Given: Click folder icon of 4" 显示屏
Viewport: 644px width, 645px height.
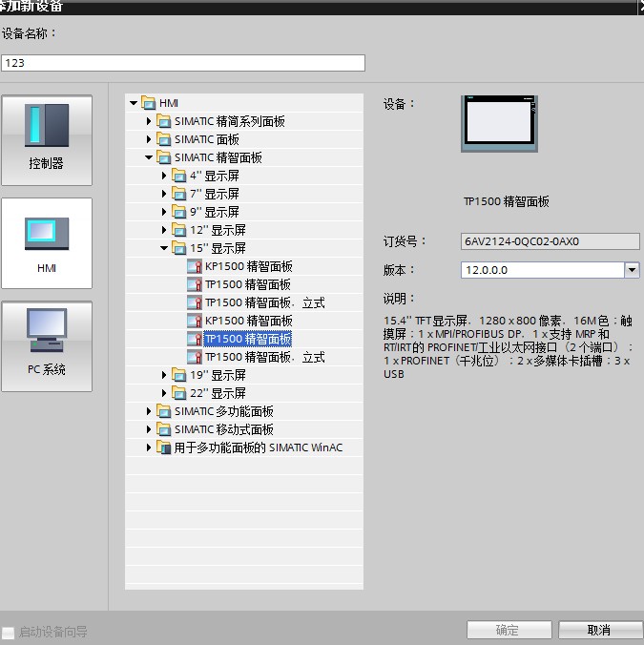Looking at the screenshot, I should (x=179, y=176).
